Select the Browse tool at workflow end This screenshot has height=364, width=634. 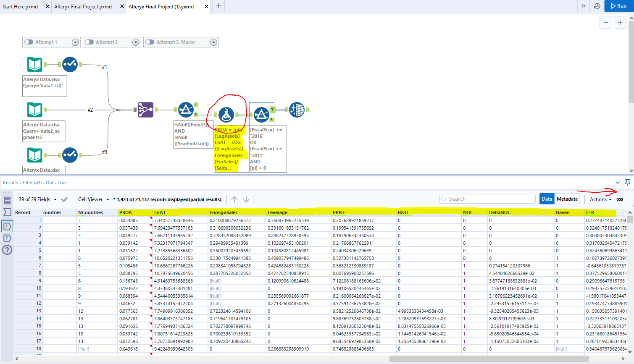tap(297, 110)
